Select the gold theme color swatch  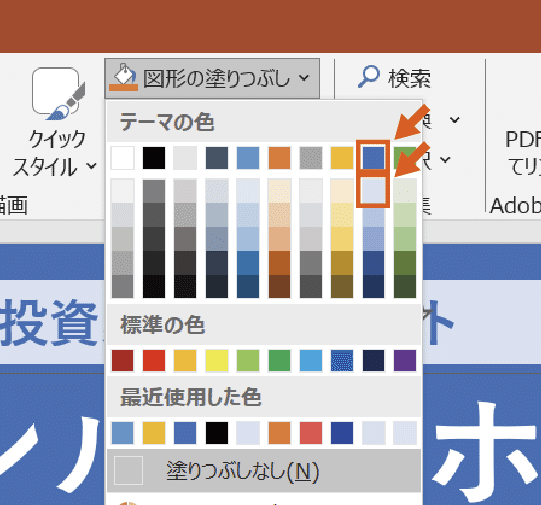click(x=342, y=158)
